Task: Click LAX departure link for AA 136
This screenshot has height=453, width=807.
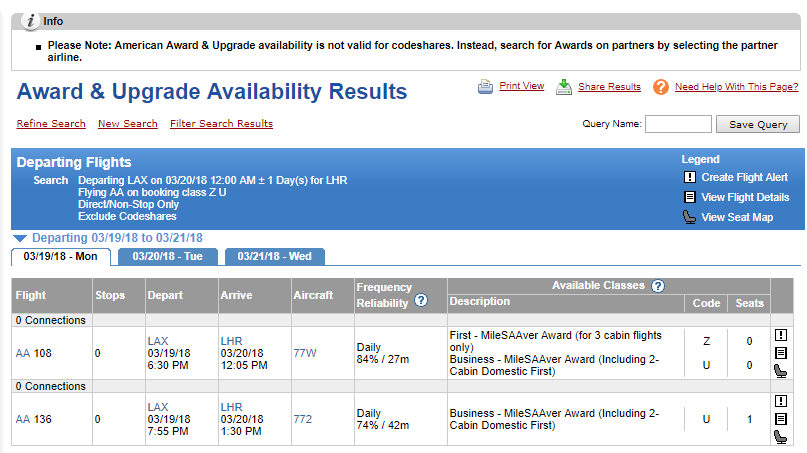Action: tap(158, 407)
